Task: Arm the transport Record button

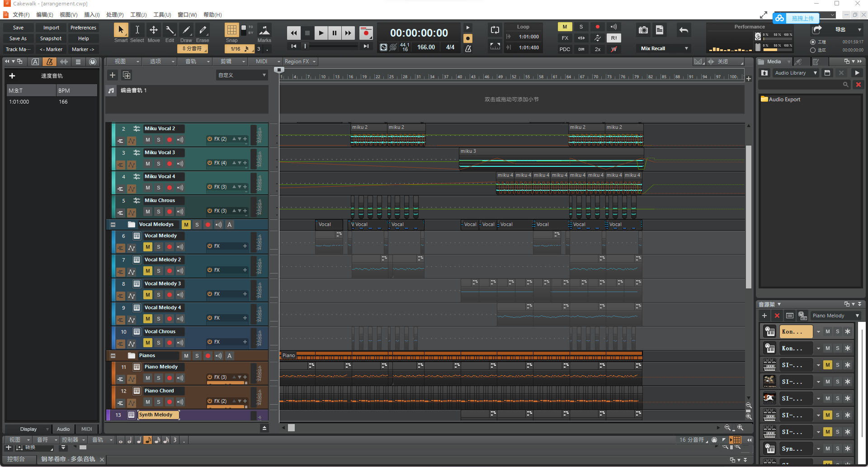Action: [366, 33]
